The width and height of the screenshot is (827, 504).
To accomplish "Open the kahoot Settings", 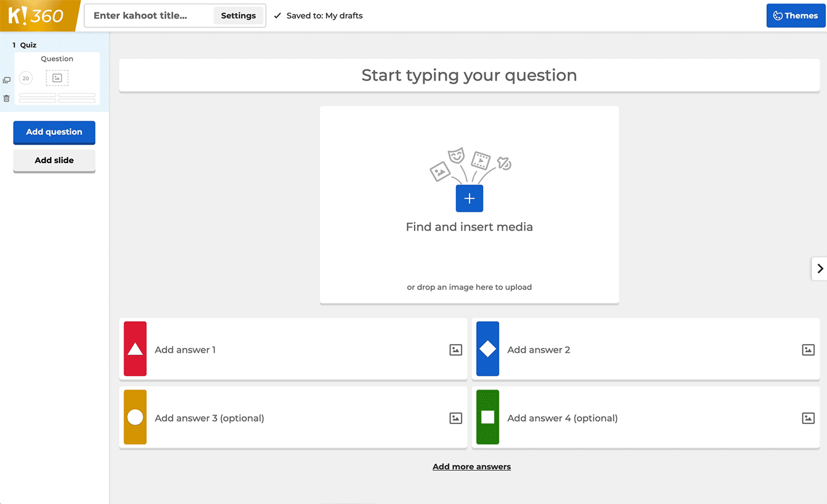I will 238,15.
